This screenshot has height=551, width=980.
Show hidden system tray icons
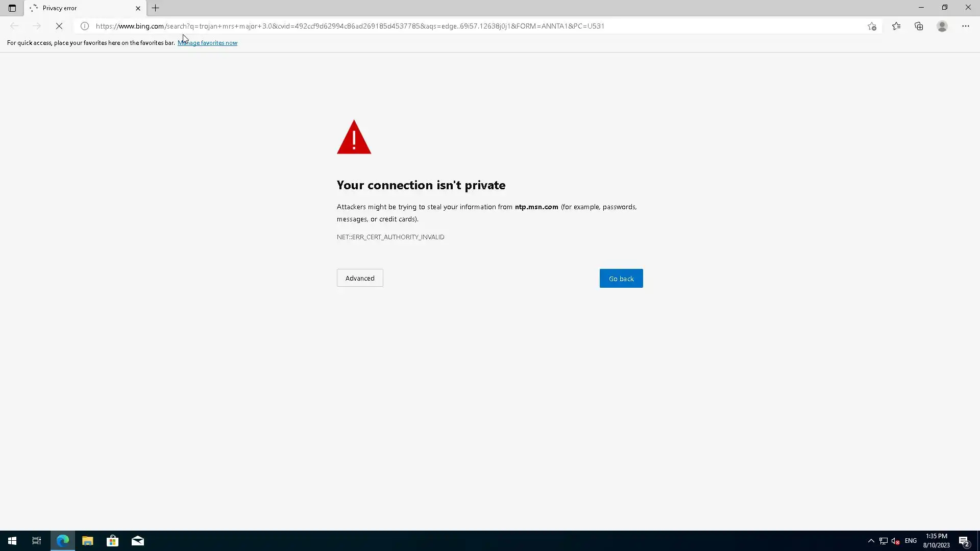tap(871, 541)
